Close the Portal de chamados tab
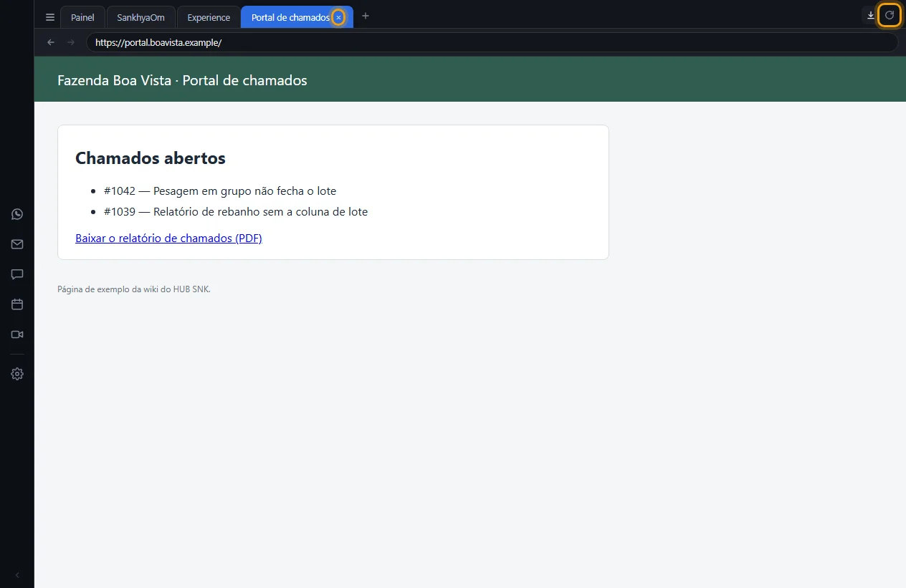 (338, 17)
